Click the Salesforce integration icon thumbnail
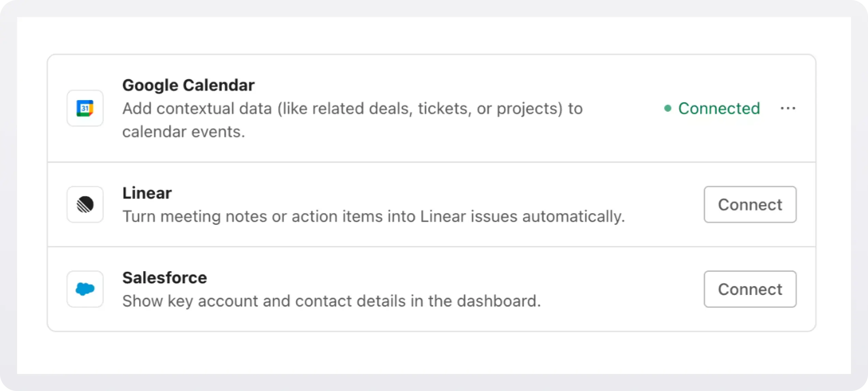 coord(85,289)
